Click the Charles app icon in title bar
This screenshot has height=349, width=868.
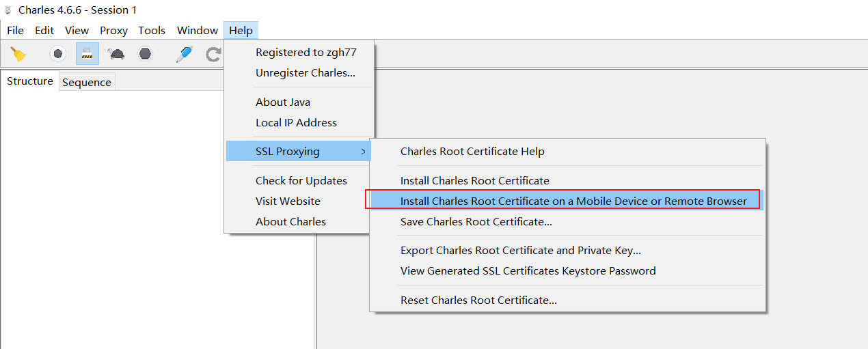(8, 10)
